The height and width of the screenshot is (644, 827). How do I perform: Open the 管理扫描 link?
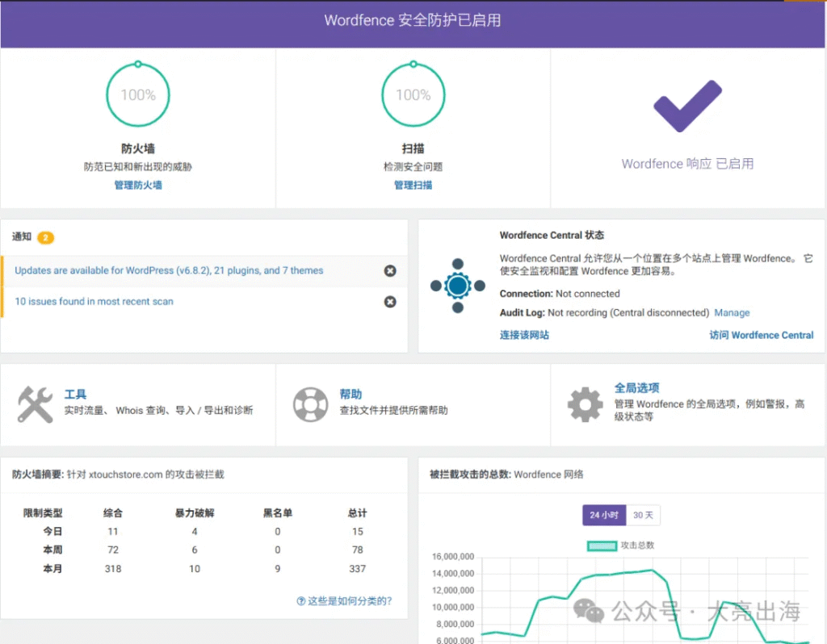pyautogui.click(x=413, y=185)
